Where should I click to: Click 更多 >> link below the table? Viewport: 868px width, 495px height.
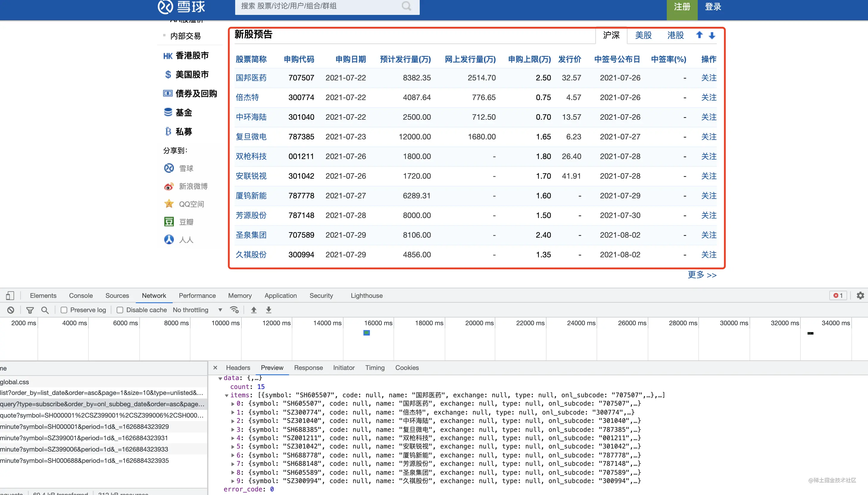click(x=702, y=275)
